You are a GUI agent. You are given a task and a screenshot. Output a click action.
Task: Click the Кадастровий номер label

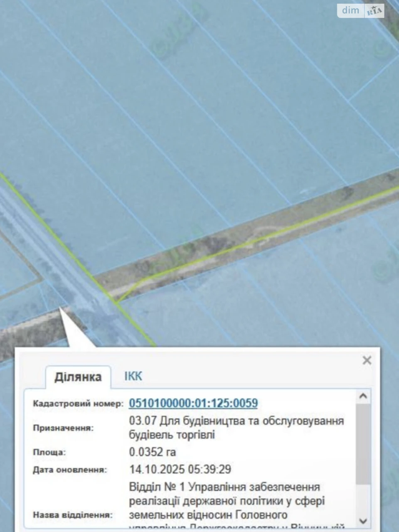pos(78,404)
